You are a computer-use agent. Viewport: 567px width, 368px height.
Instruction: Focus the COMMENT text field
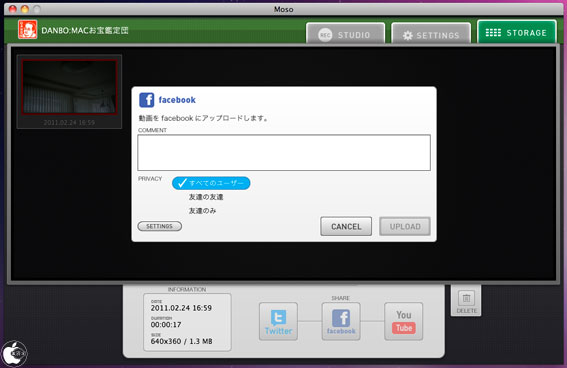click(284, 153)
